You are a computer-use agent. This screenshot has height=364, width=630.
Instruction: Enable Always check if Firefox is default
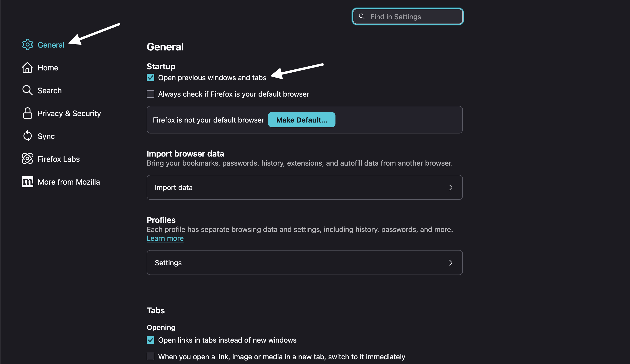[x=150, y=94]
